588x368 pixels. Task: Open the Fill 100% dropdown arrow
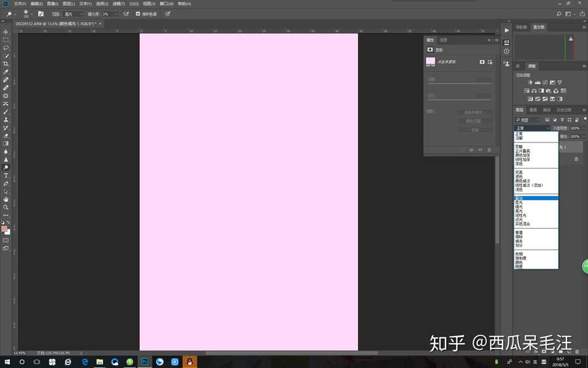(x=584, y=137)
